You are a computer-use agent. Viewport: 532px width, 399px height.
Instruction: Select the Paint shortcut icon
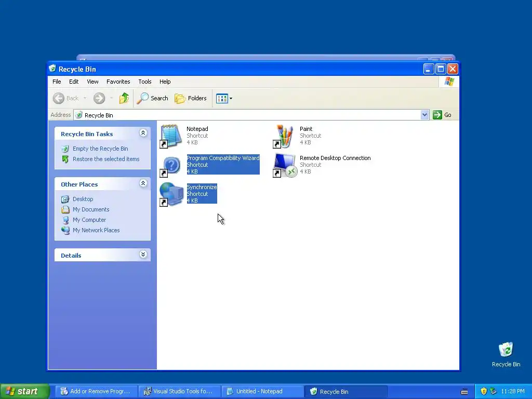pyautogui.click(x=284, y=136)
